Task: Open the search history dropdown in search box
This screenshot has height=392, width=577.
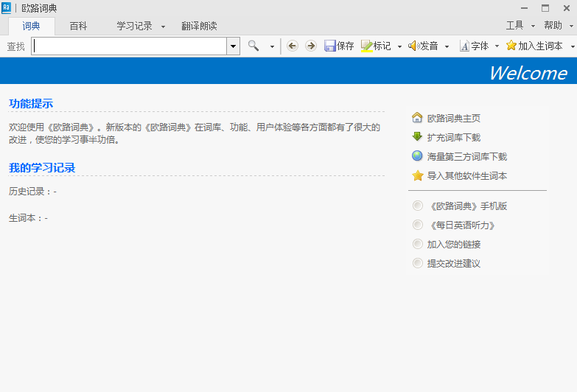Action: click(x=234, y=46)
